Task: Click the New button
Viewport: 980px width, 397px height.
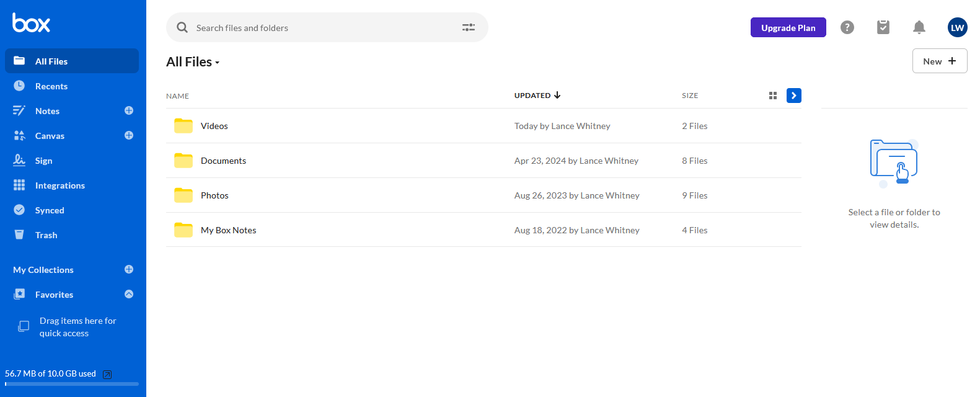Action: point(939,61)
